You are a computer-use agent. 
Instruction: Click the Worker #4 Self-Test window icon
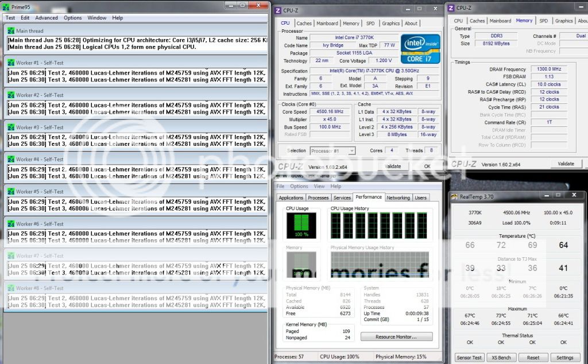pos(10,160)
